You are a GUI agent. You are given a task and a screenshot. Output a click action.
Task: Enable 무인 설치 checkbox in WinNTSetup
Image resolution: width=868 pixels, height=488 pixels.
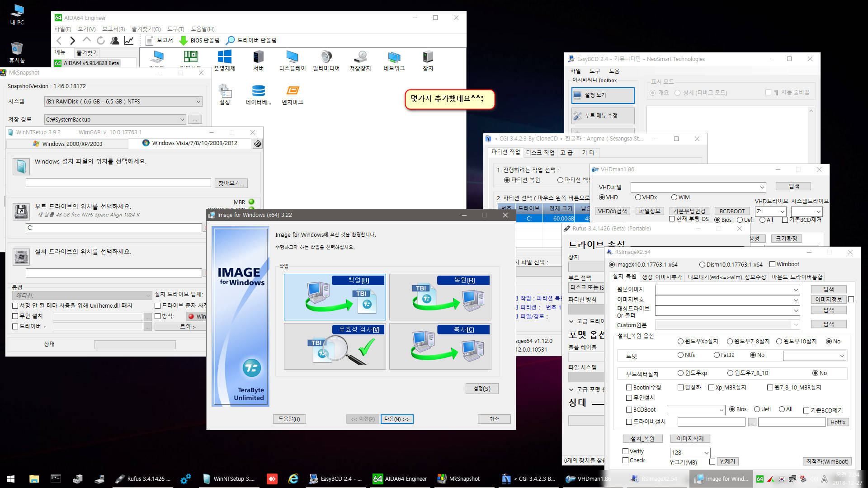coord(27,316)
